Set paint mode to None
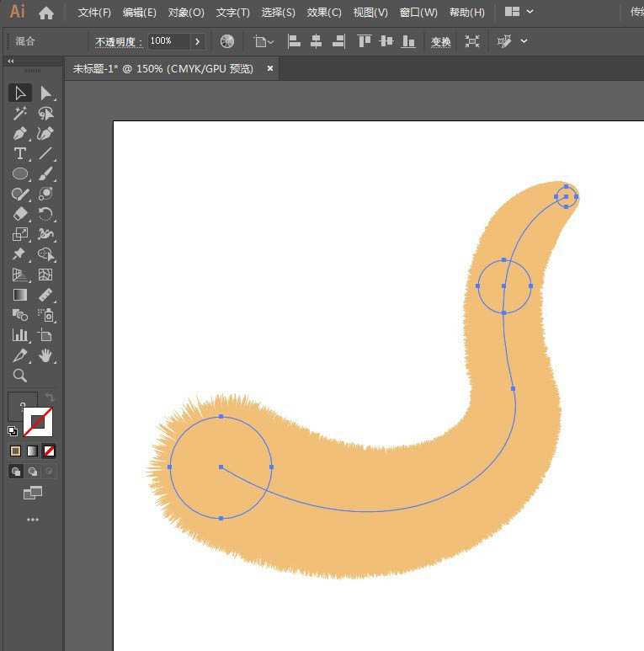Screen dimensions: 644x651 click(x=49, y=451)
